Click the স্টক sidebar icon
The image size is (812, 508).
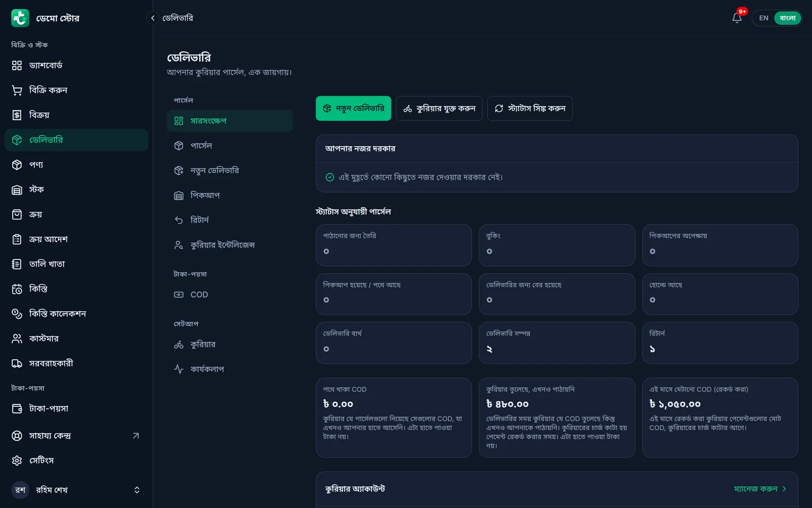click(17, 189)
